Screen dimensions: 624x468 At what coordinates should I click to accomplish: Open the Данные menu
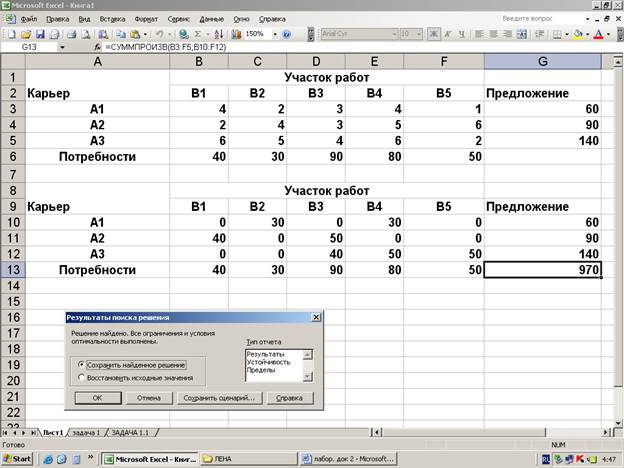tap(212, 19)
